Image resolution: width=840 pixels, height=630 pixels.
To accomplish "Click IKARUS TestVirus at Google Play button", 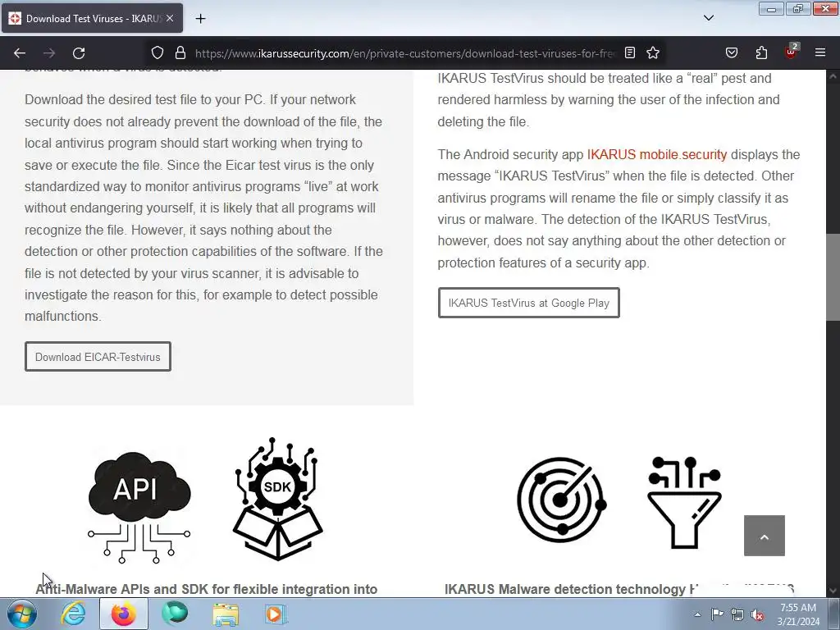I will point(529,303).
